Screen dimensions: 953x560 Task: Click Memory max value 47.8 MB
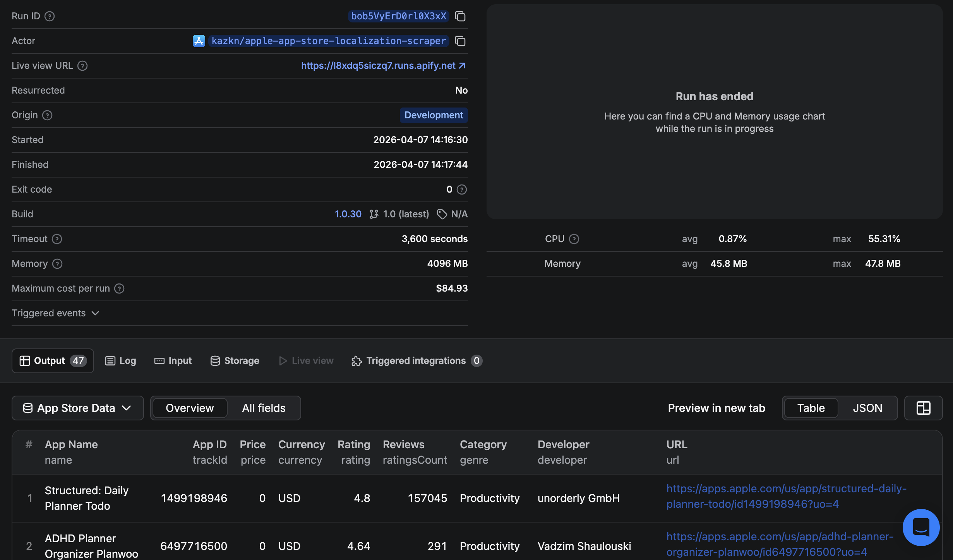click(883, 264)
